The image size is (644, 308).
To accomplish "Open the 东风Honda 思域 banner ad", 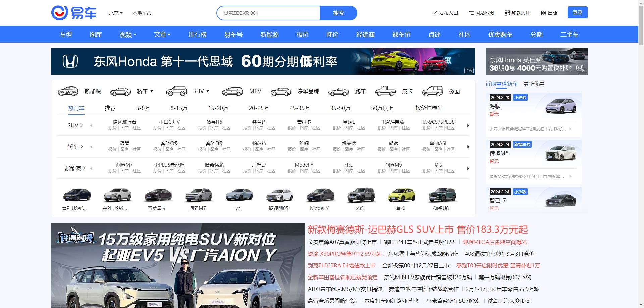I will [x=263, y=61].
